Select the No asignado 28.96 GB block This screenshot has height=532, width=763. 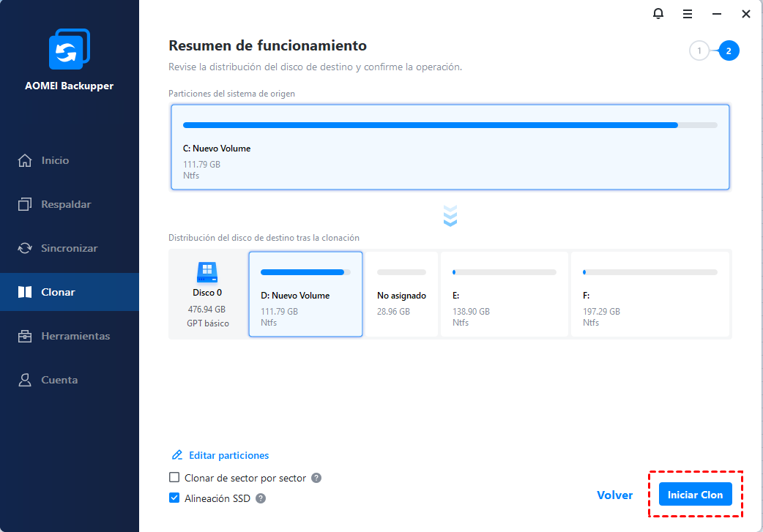pyautogui.click(x=401, y=294)
